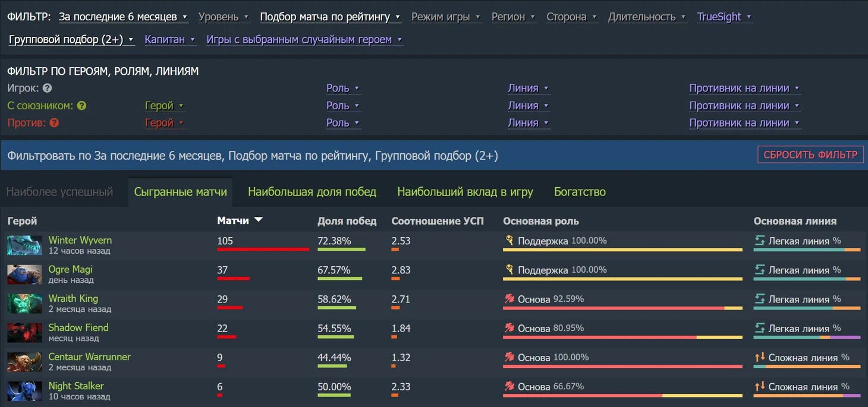Open red Герой dropdown for Против

tap(165, 123)
